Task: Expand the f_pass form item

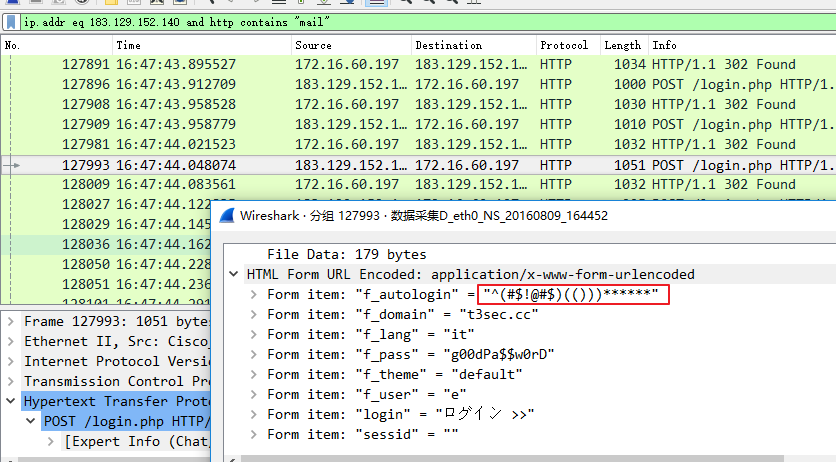Action: (x=254, y=354)
